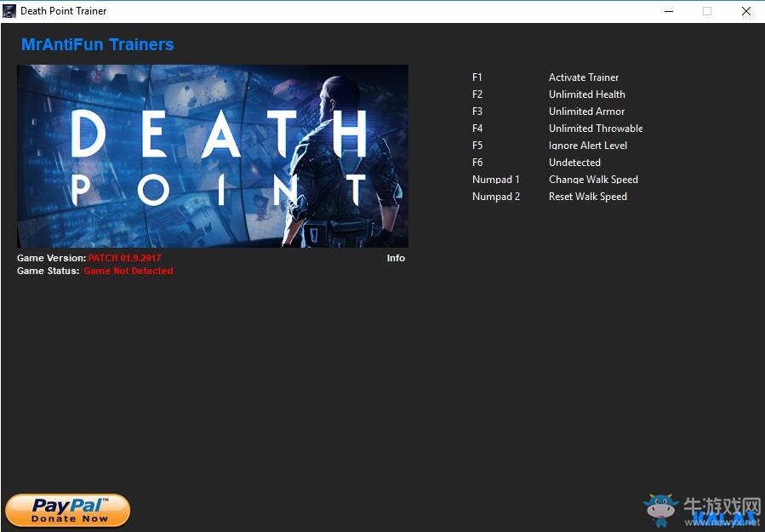Click the Game Not Detected status text
This screenshot has width=765, height=532.
[128, 271]
